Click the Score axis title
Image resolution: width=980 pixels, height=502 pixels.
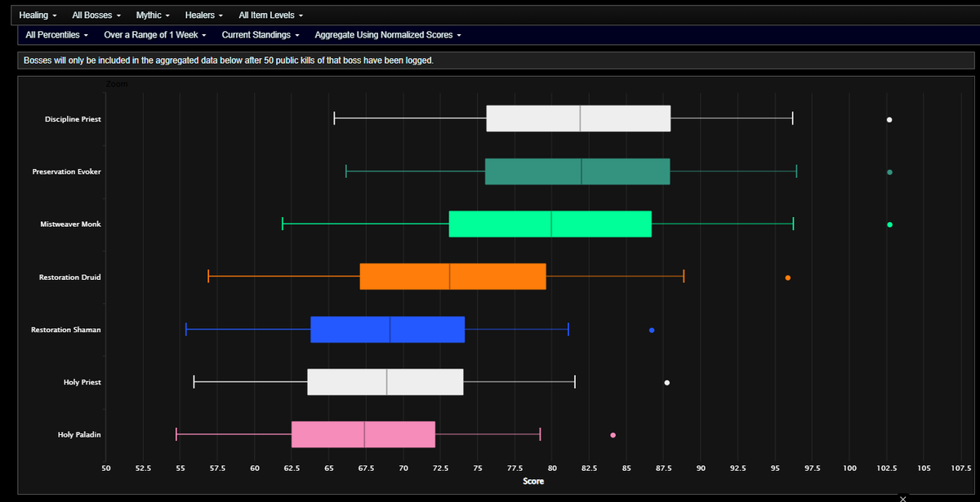point(533,481)
